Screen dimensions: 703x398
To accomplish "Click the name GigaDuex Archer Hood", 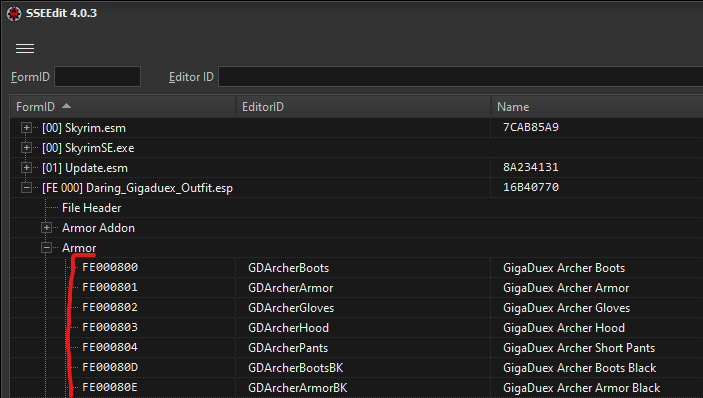I will (x=564, y=328).
